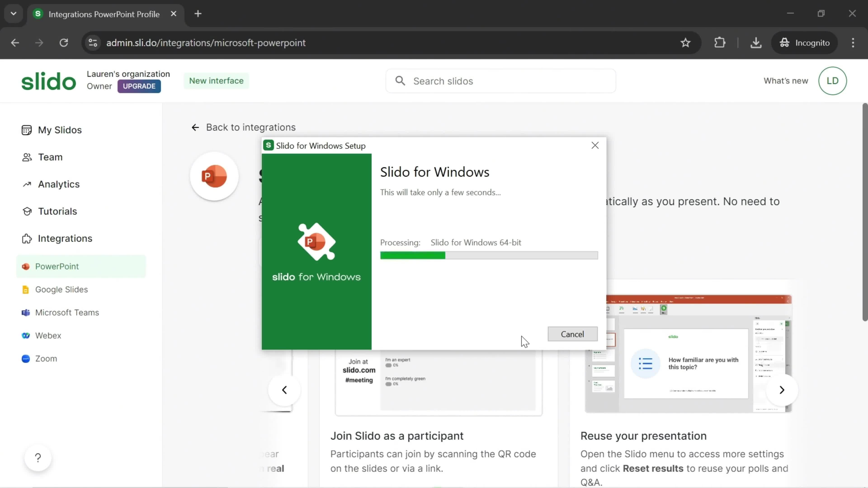Open the help question mark button
This screenshot has height=488, width=868.
click(x=38, y=458)
